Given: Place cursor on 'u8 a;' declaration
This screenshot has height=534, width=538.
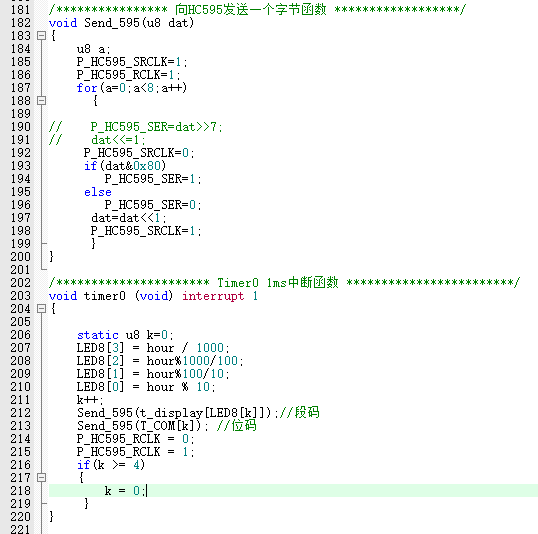Looking at the screenshot, I should click(x=93, y=49).
